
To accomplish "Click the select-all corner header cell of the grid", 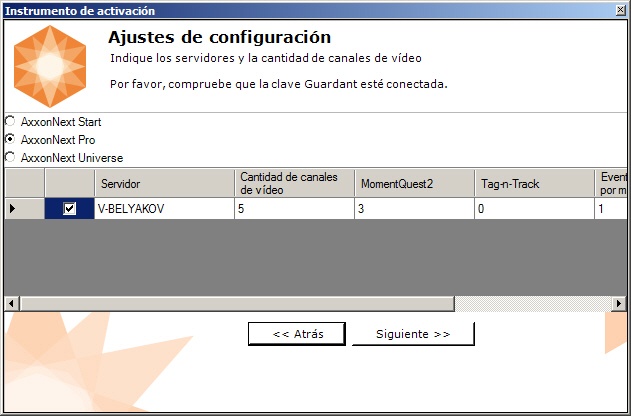I will pyautogui.click(x=24, y=183).
